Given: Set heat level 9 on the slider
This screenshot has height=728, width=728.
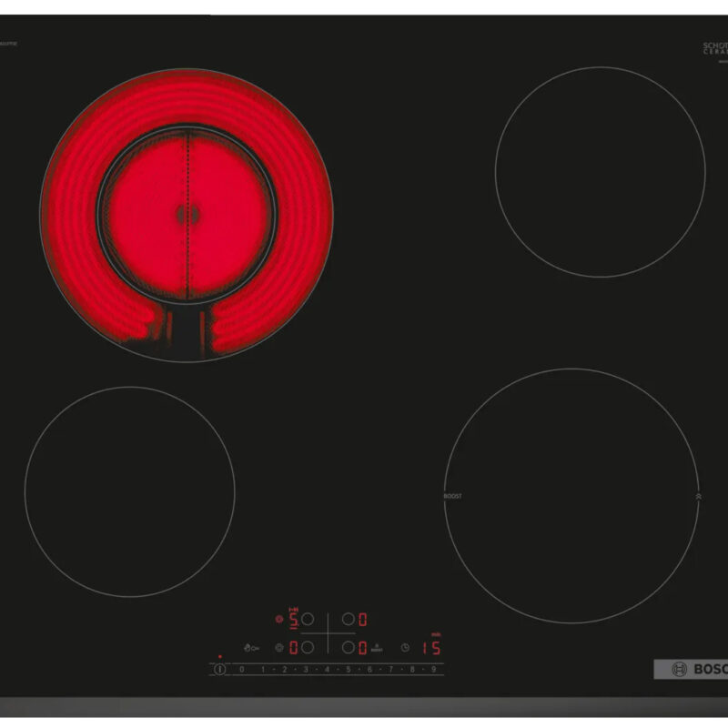Looking at the screenshot, I should point(434,669).
